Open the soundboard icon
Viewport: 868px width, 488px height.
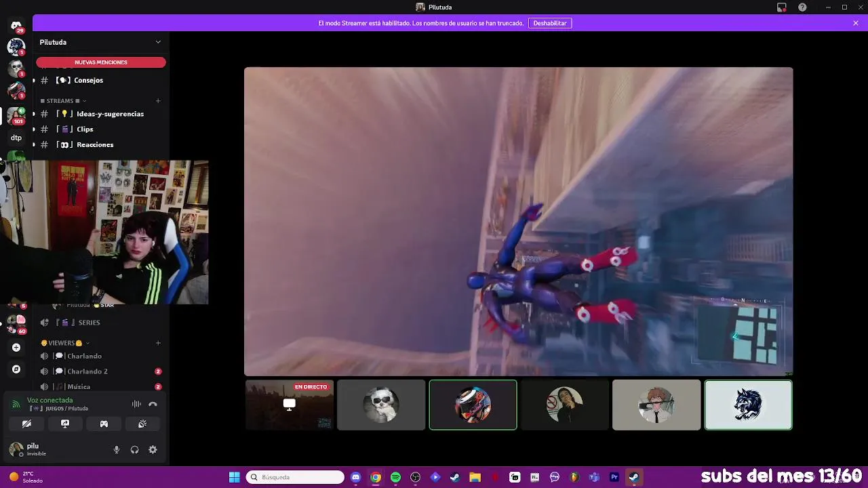142,424
